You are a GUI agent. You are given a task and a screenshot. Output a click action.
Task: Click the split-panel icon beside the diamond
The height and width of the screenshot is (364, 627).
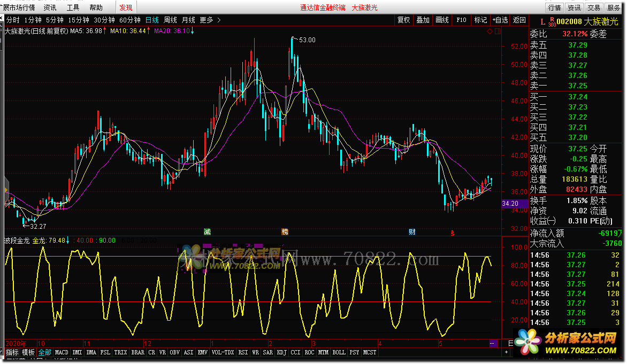(x=498, y=31)
